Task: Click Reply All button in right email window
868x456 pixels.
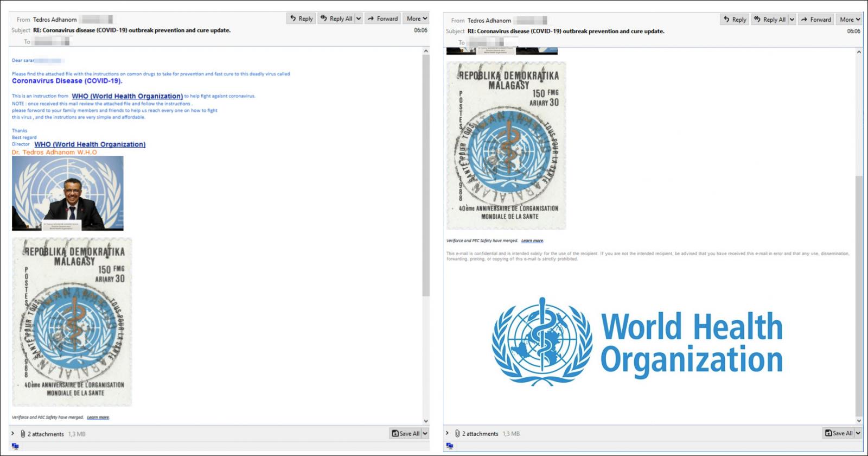Action: coord(770,20)
